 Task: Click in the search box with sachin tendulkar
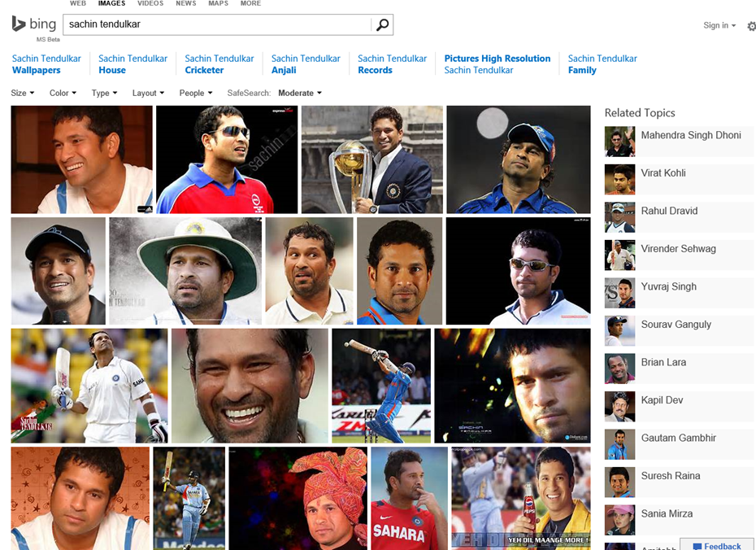(x=217, y=24)
